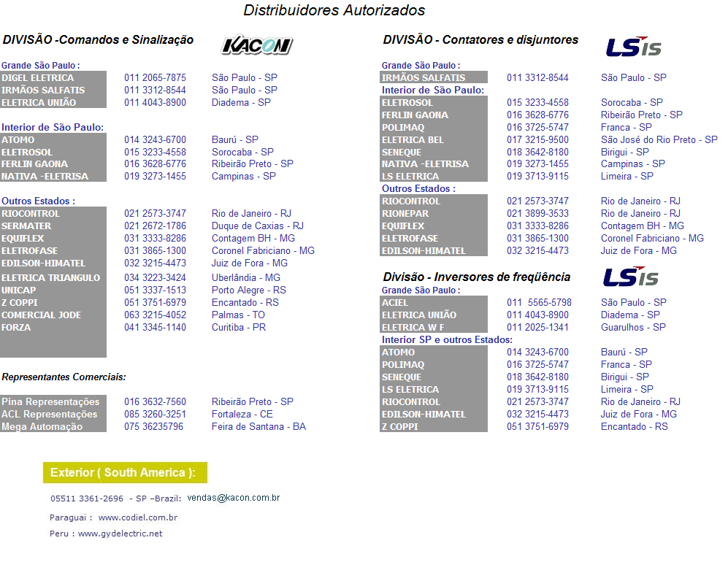Click phone number 041 3345-1140
This screenshot has height=562, width=728.
[155, 327]
